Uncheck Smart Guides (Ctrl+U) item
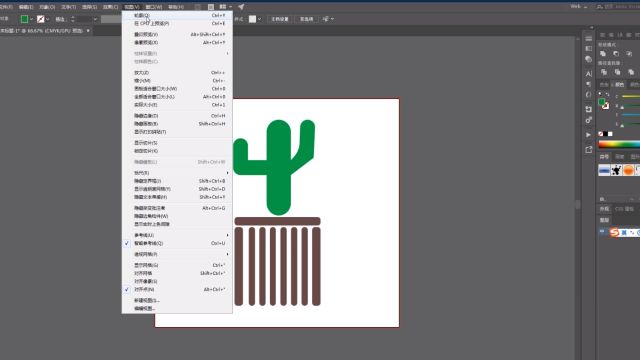 coord(177,243)
